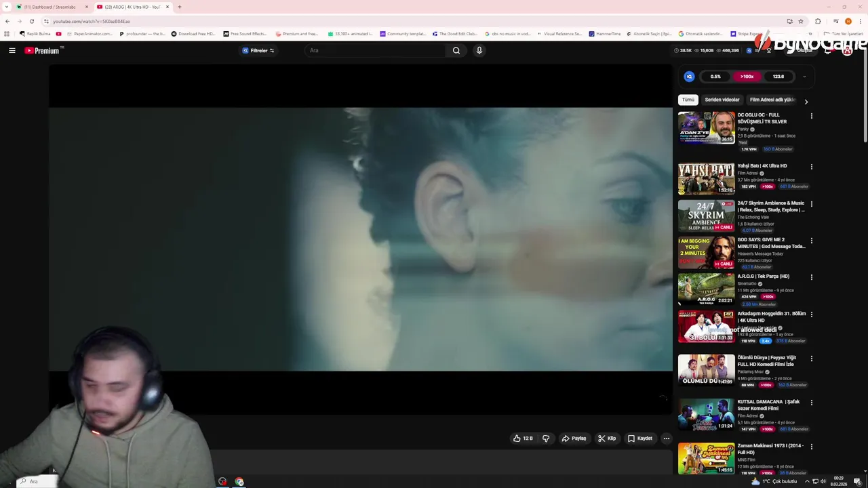Screen dimensions: 868x488
Task: Go back in browser history
Action: coord(7,21)
